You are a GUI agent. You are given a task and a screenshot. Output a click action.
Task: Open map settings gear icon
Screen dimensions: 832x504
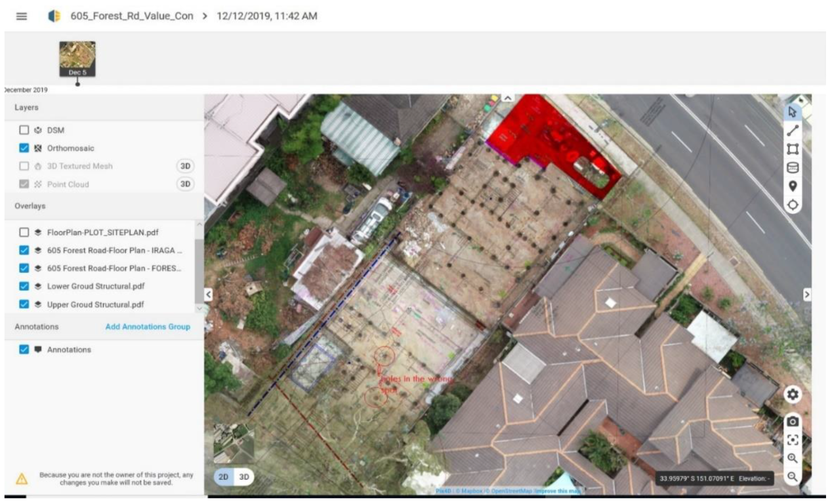point(793,394)
